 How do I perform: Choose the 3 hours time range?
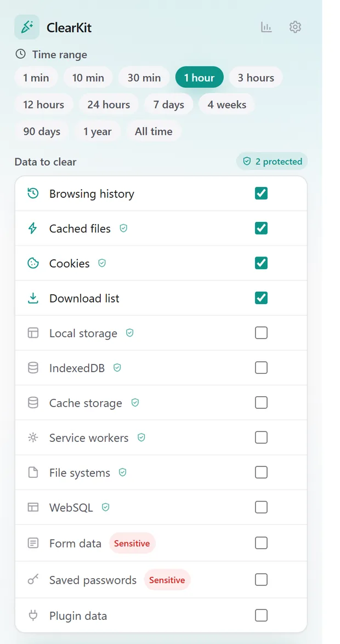point(256,78)
